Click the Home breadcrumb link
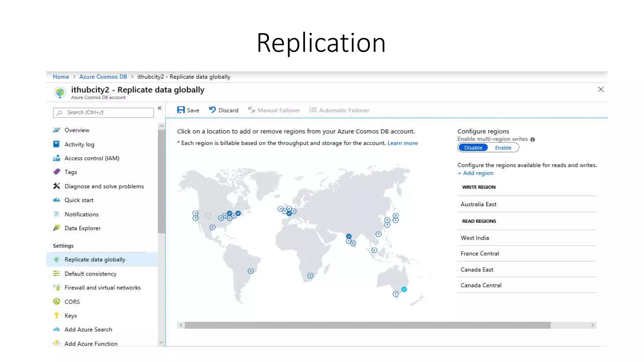Image resolution: width=644 pixels, height=362 pixels. 61,77
